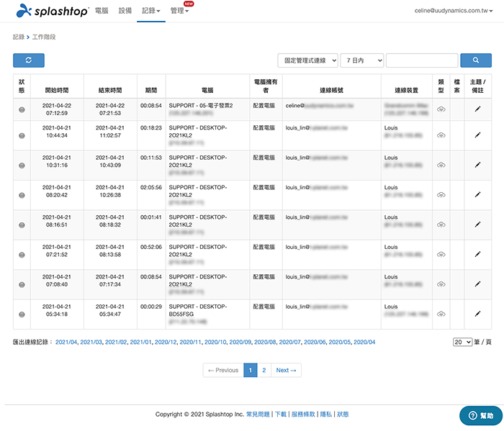504x431 pixels.
Task: Expand the 固定管理式連線 dropdown
Action: [x=307, y=61]
